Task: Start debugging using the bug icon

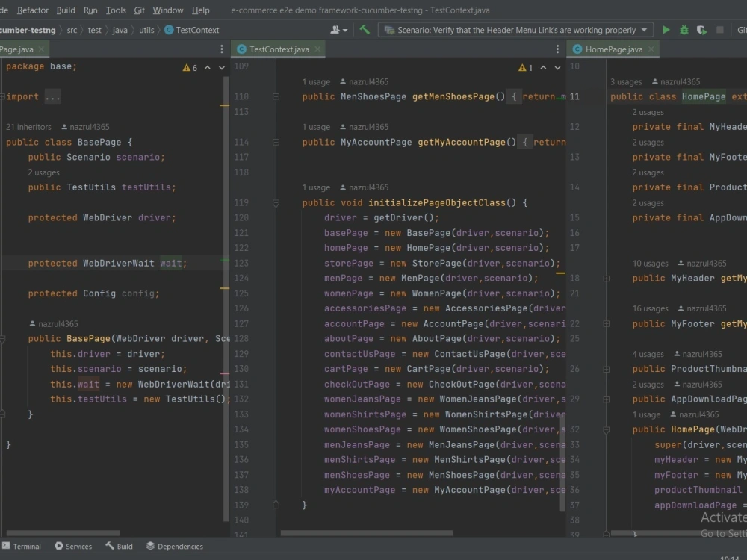Action: (684, 31)
